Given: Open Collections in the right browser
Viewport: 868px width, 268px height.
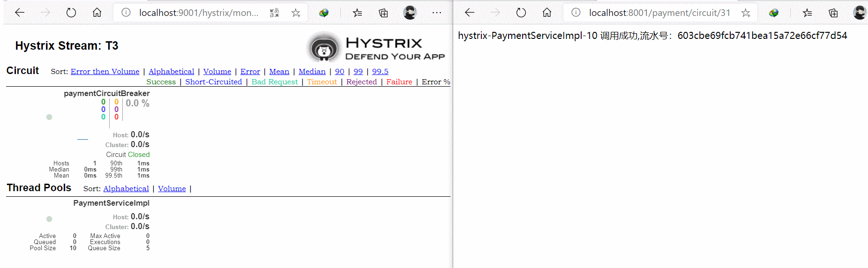Looking at the screenshot, I should (x=833, y=13).
